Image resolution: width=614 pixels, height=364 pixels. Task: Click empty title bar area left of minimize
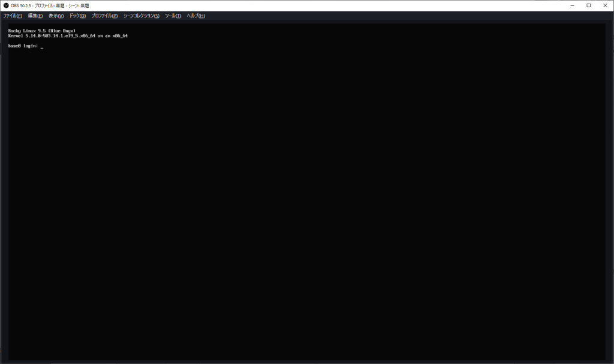pos(360,5)
